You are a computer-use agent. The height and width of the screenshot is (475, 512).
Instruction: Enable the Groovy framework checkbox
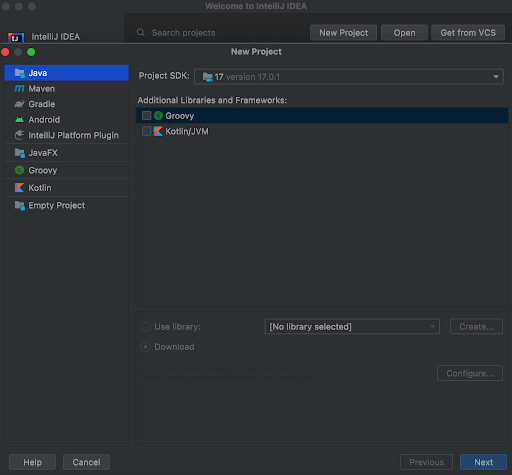pos(146,116)
